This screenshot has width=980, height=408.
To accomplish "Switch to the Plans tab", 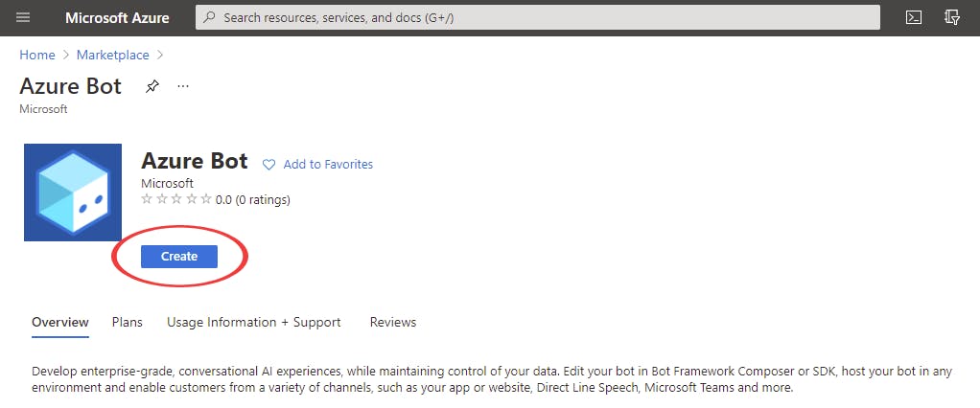I will point(127,323).
